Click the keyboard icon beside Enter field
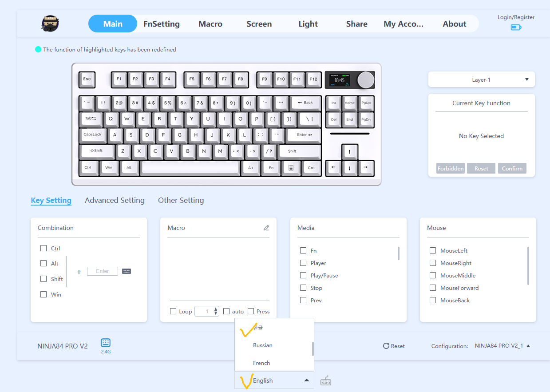Screen dimensions: 550x392 (127, 271)
